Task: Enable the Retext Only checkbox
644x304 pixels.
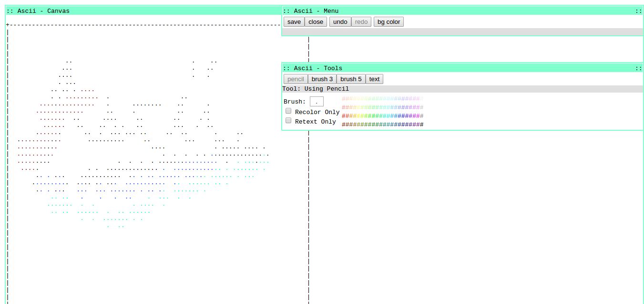Action: point(288,120)
